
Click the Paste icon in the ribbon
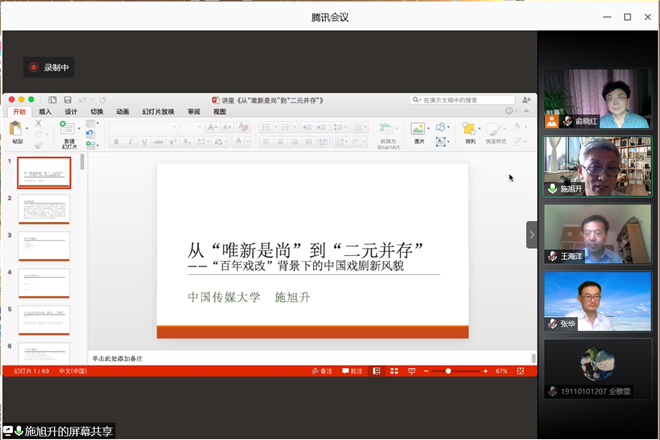click(18, 130)
